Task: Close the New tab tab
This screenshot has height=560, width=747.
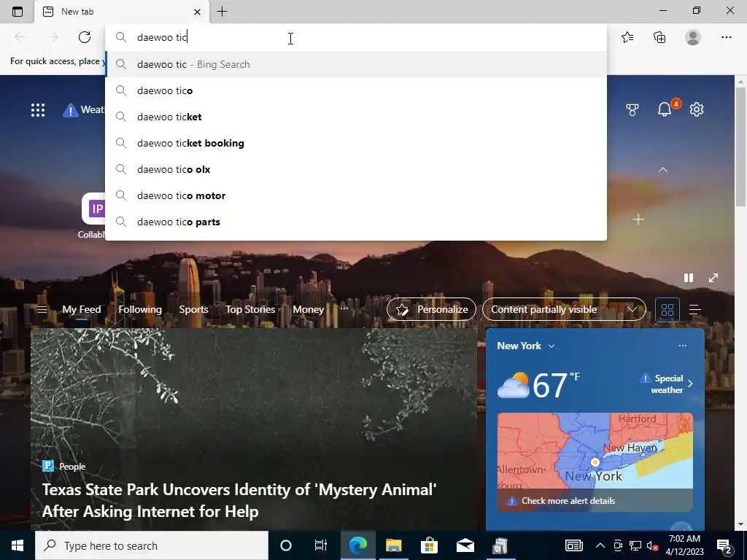Action: point(197,12)
